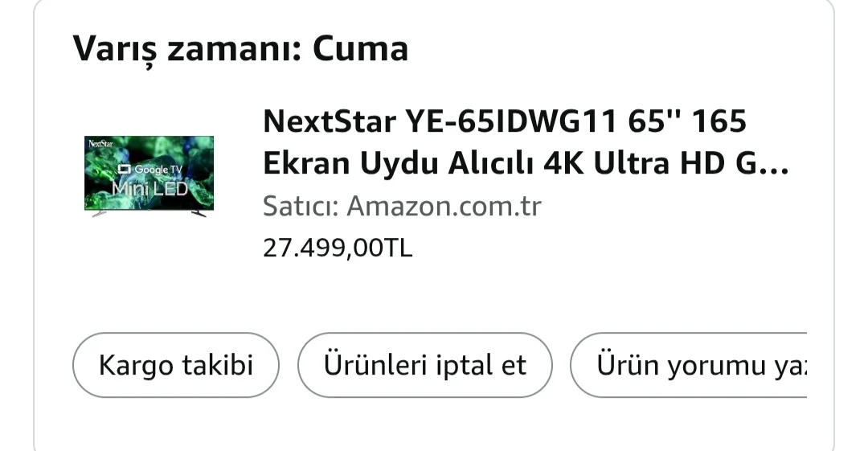This screenshot has width=868, height=451.
Task: Click the word Cuma in arrival heading
Action: pos(360,48)
